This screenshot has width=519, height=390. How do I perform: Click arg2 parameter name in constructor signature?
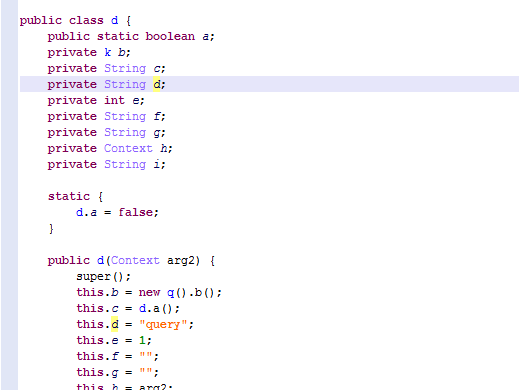click(180, 260)
